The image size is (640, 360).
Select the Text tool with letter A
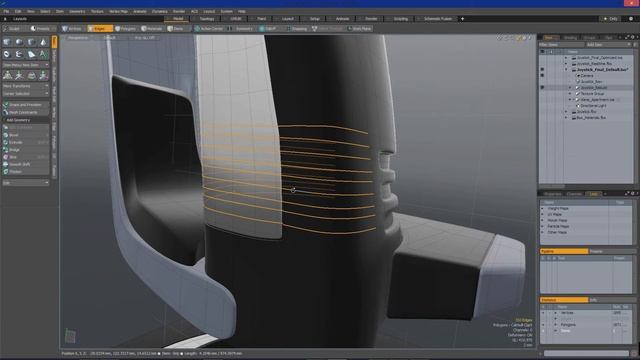43,54
